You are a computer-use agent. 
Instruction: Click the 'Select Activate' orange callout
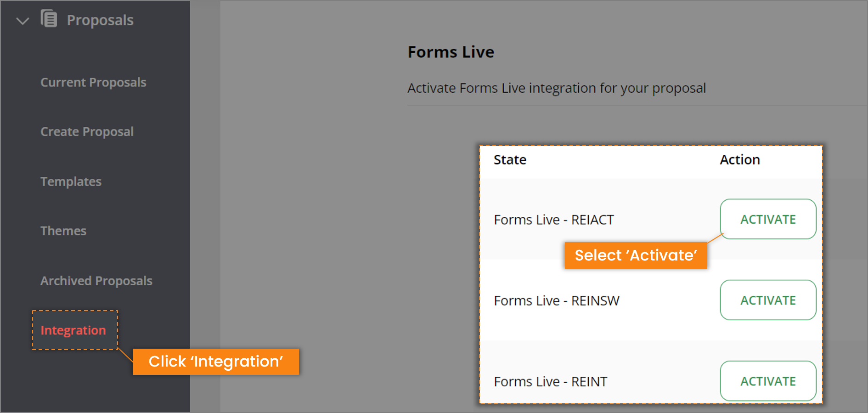(x=635, y=255)
